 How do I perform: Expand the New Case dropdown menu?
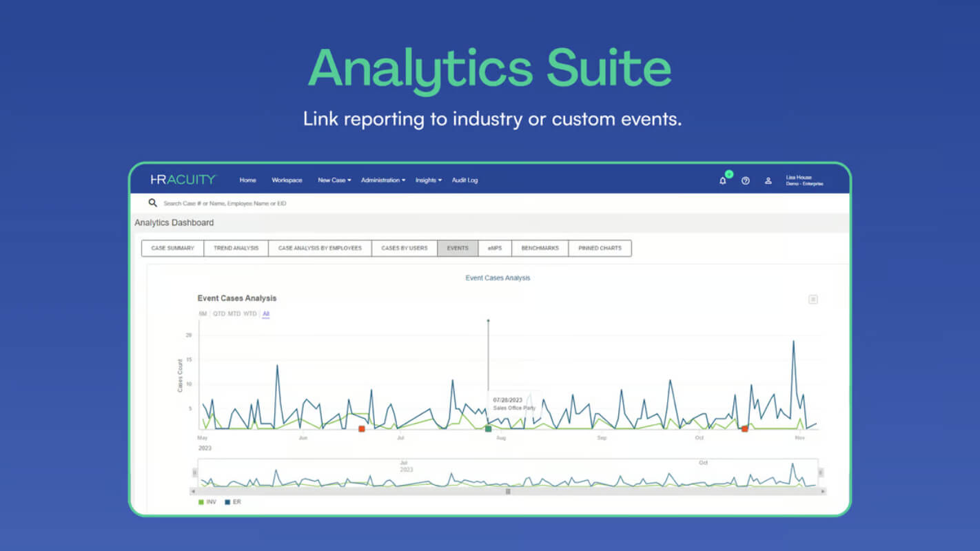pos(334,180)
